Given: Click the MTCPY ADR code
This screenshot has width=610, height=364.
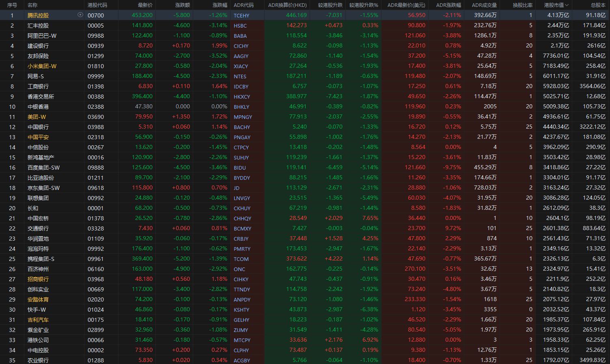Looking at the screenshot, I should pos(242,340).
